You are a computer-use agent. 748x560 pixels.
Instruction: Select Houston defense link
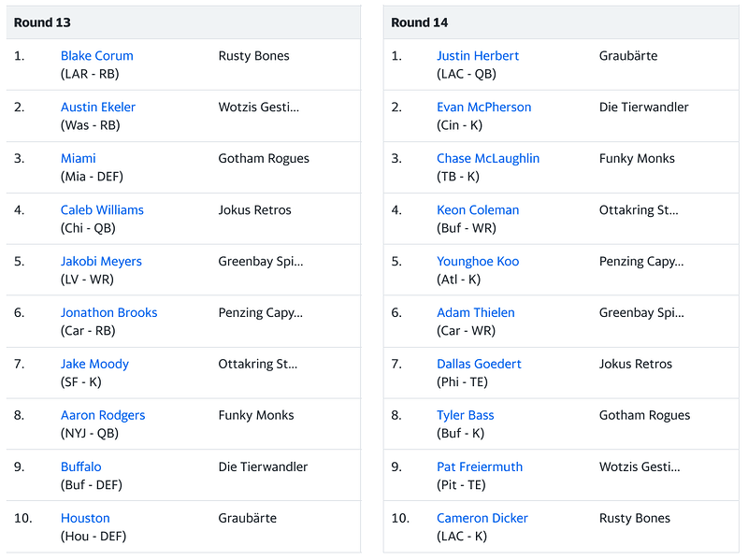point(85,519)
